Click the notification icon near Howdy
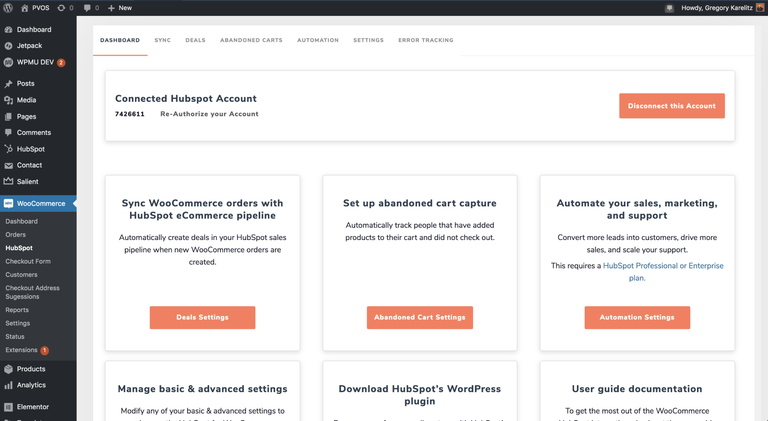This screenshot has height=421, width=768. (669, 8)
